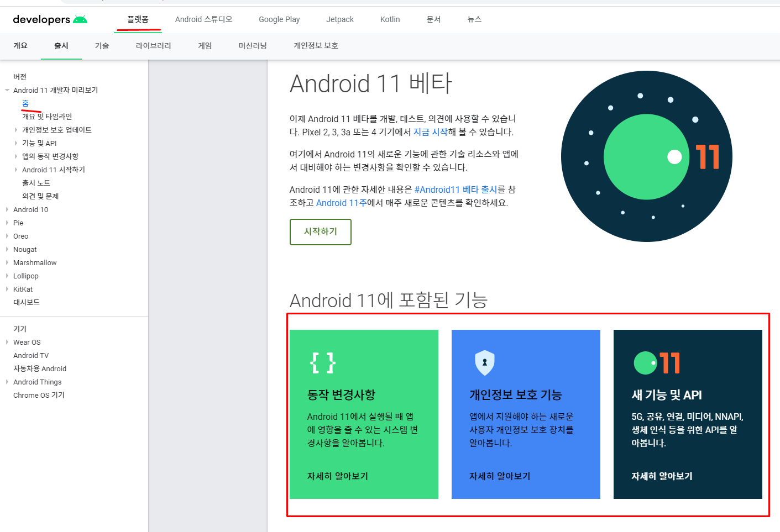Open the Android 스튜디오 tab
The width and height of the screenshot is (780, 532).
pyautogui.click(x=204, y=19)
